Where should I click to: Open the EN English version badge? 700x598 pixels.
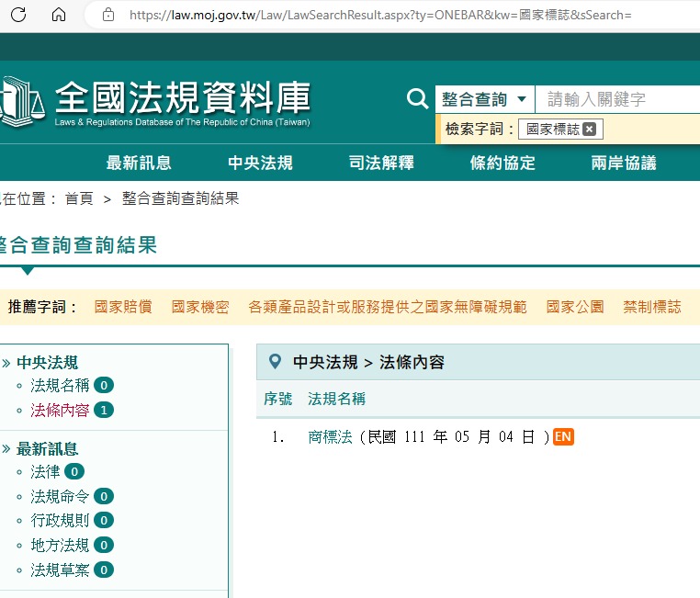click(563, 436)
